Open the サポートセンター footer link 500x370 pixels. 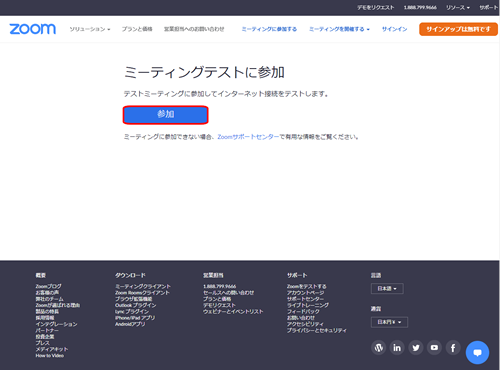[x=305, y=299]
